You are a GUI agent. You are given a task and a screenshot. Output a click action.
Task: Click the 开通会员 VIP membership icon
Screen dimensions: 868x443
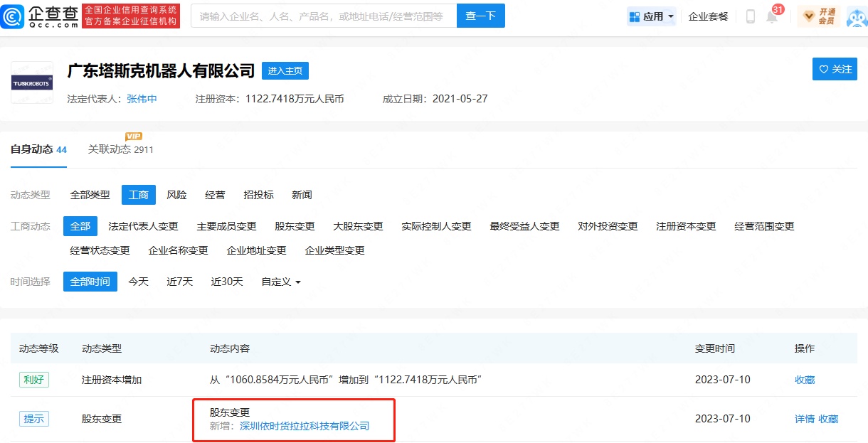click(818, 16)
